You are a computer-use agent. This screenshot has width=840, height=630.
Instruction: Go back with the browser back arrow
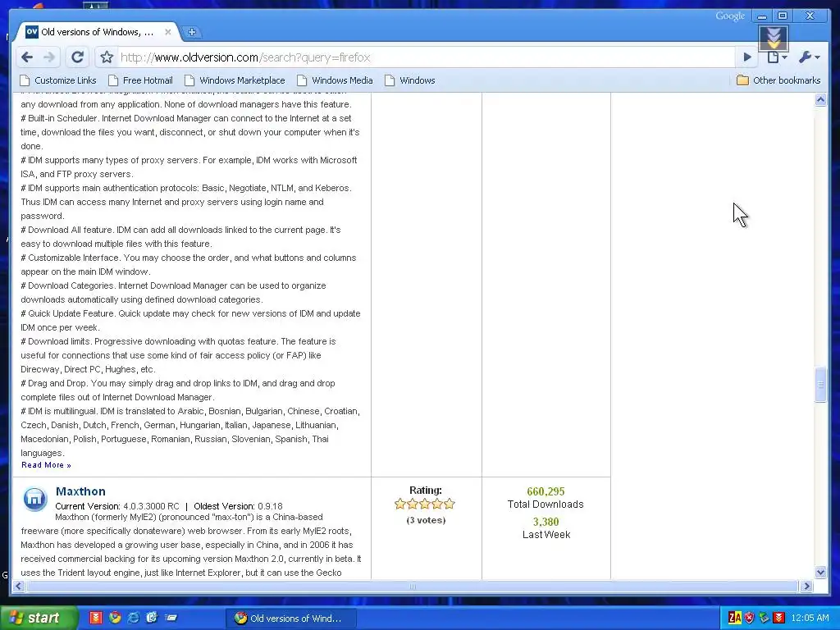point(27,57)
